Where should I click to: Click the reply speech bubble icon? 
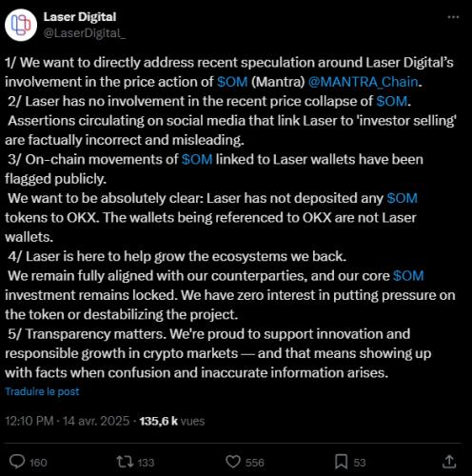[17, 462]
